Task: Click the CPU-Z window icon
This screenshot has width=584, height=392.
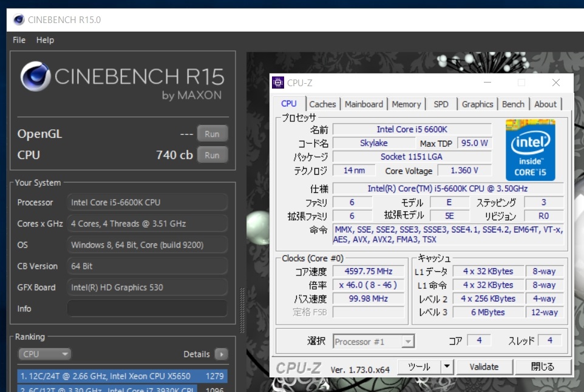Action: (x=278, y=83)
